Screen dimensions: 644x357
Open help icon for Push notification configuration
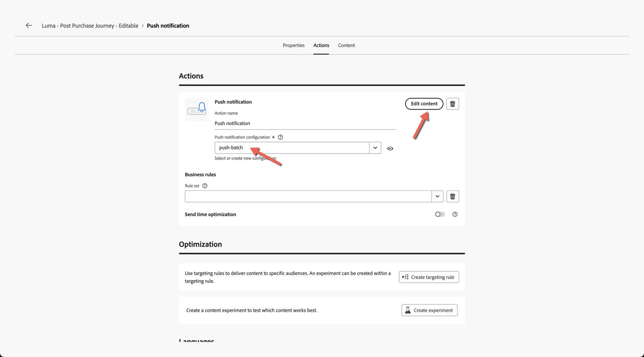[x=281, y=137]
